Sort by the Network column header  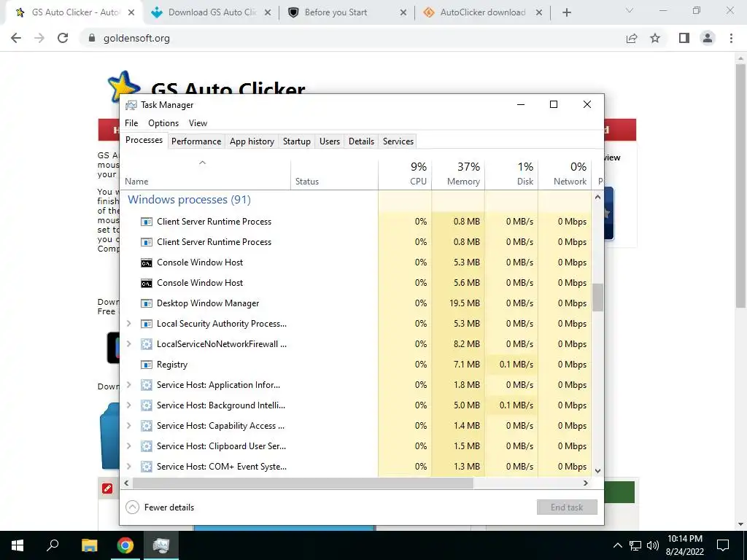coord(565,174)
